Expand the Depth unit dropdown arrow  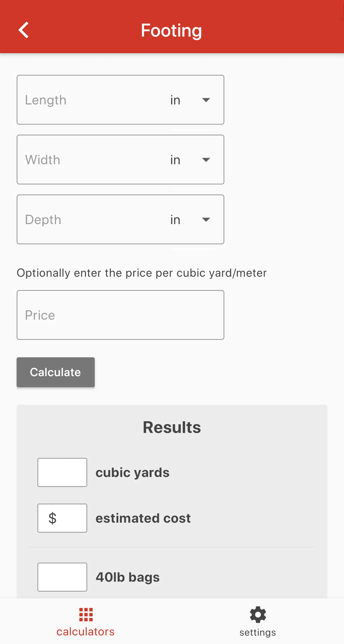coord(206,220)
